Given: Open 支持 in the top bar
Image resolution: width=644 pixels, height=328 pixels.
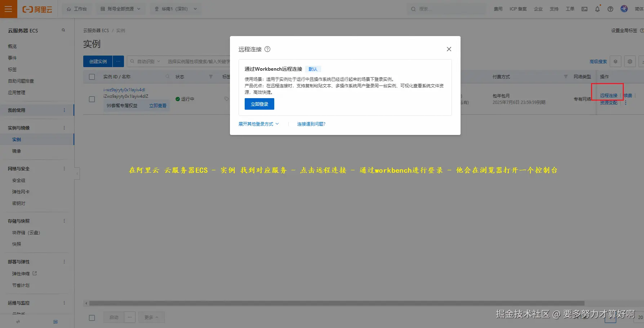Looking at the screenshot, I should pyautogui.click(x=554, y=9).
